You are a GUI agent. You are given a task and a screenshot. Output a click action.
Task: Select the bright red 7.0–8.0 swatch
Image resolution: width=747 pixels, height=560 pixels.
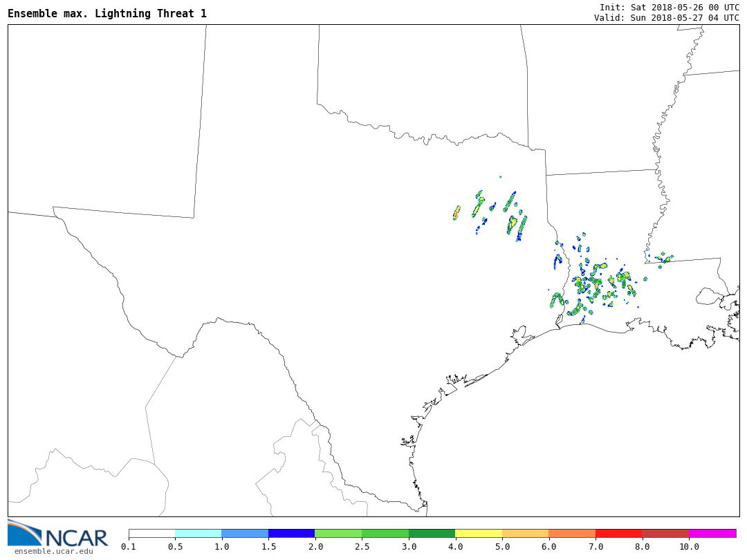click(x=618, y=533)
